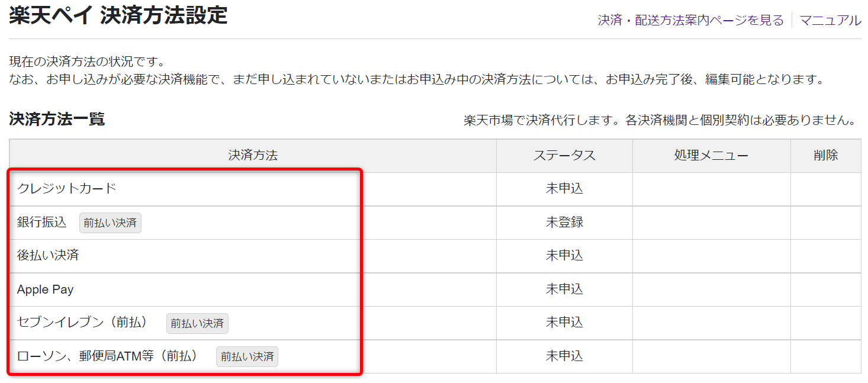
Task: Click 未申込 status for ローソン、郵便局ATM等
Action: click(x=564, y=356)
